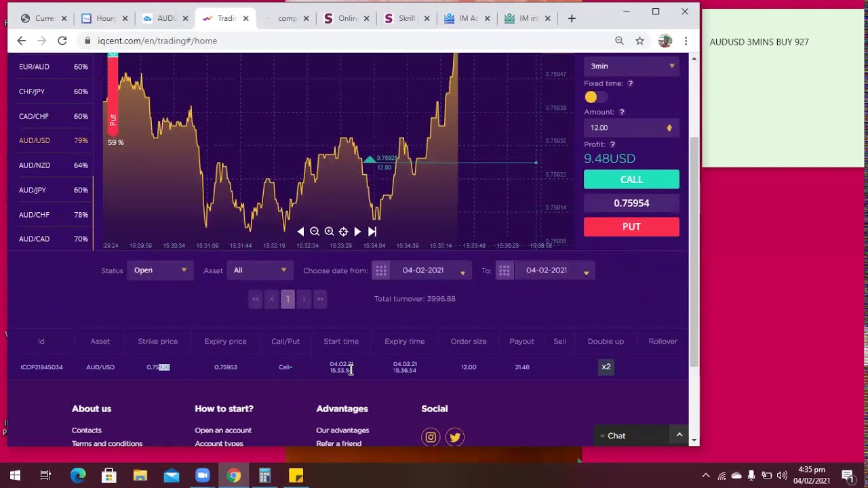Viewport: 868px width, 488px height.
Task: Click the chart crosshair reset icon
Action: pyautogui.click(x=343, y=231)
